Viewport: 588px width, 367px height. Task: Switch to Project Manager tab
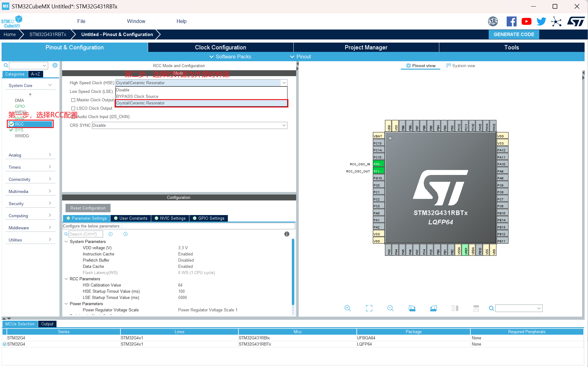pyautogui.click(x=366, y=47)
